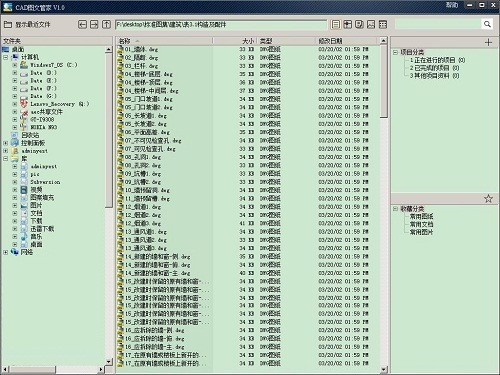This screenshot has height=375, width=500.
Task: Click the folder path address field
Action: pyautogui.click(x=221, y=24)
